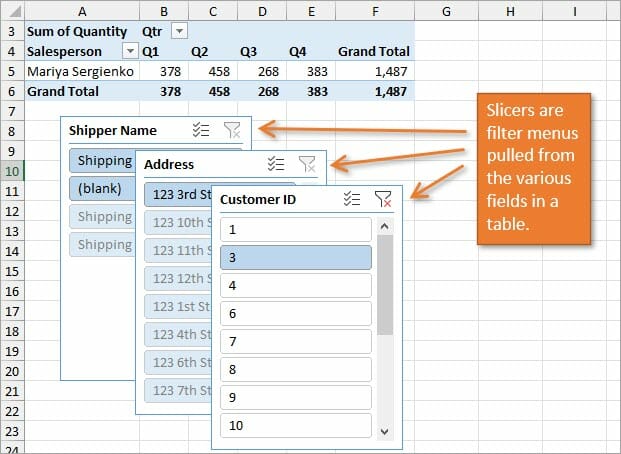621x454 pixels.
Task: Click the orange slicer description callout
Action: pos(535,169)
